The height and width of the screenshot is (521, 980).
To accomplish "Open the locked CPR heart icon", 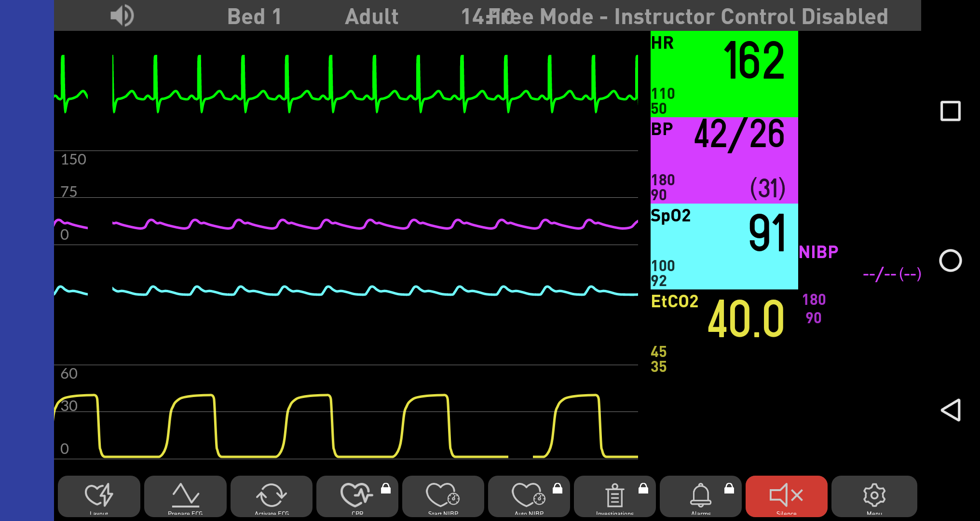I will tap(357, 496).
